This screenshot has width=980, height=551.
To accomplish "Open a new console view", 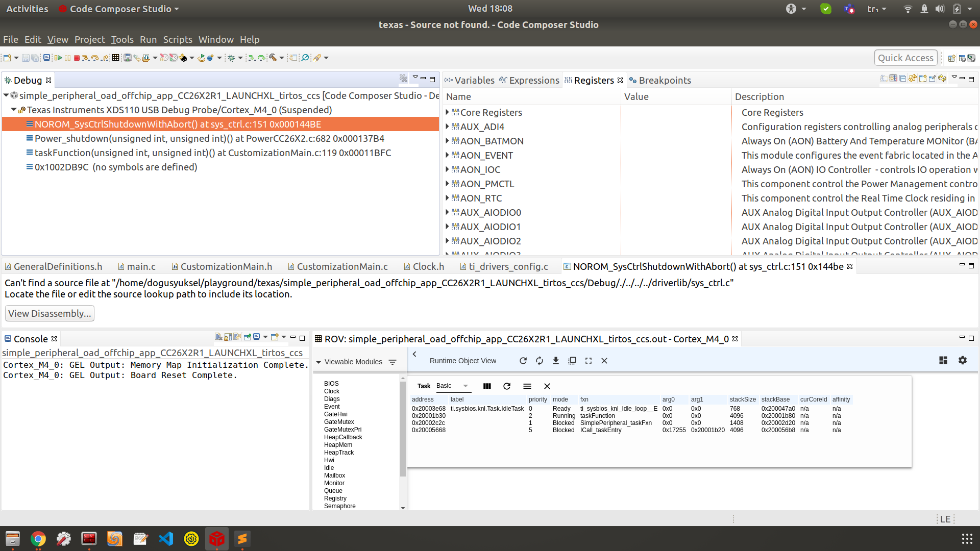I will coord(275,337).
